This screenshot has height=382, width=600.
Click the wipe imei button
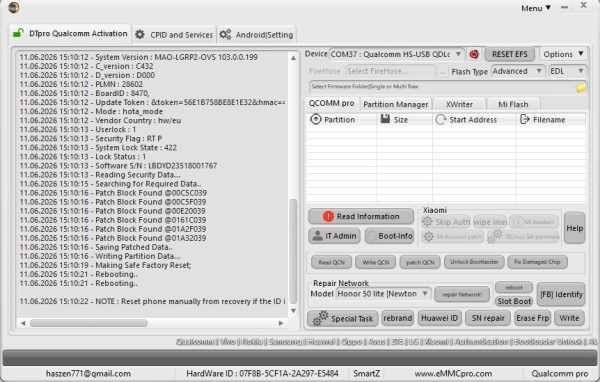pos(490,222)
